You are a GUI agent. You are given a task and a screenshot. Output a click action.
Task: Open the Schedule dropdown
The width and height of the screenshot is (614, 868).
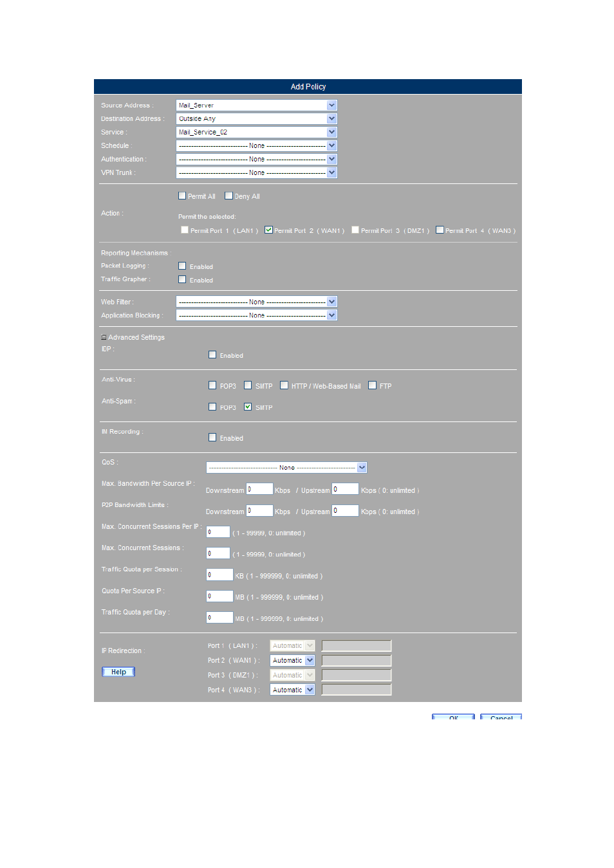point(331,146)
